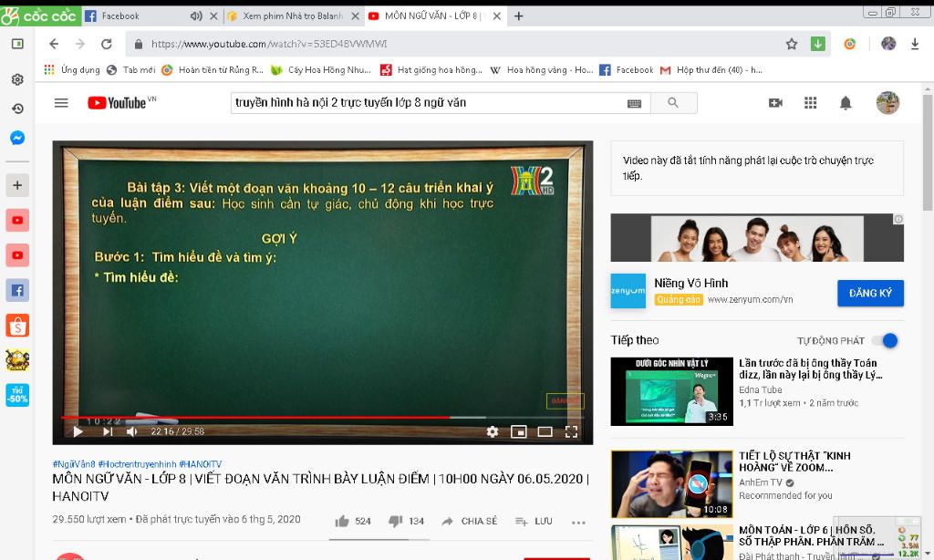Open video player settings gear

(492, 431)
